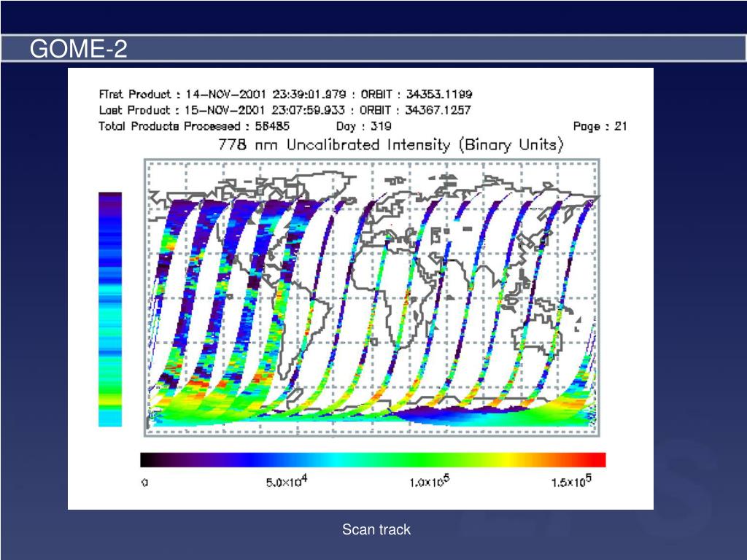Viewport: 747px width, 560px height.
Task: Click the 1.0×10^5 colorbar tick label
Action: [x=429, y=481]
